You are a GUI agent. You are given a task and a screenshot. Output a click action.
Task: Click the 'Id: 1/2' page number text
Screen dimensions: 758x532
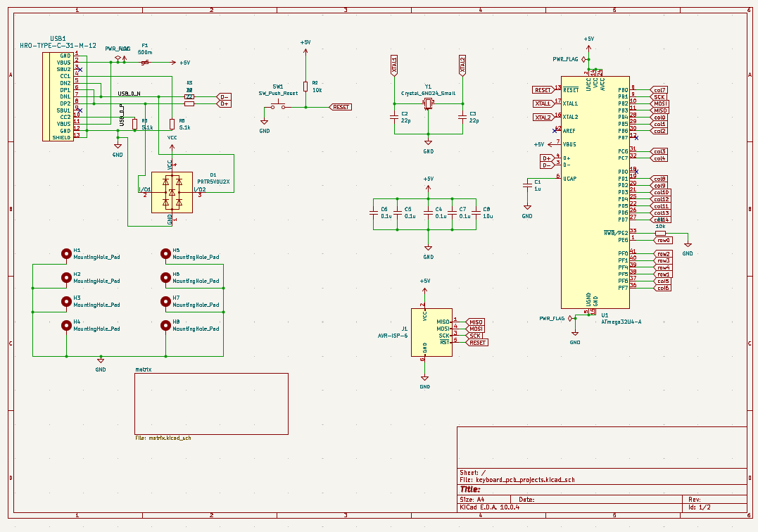(x=700, y=507)
